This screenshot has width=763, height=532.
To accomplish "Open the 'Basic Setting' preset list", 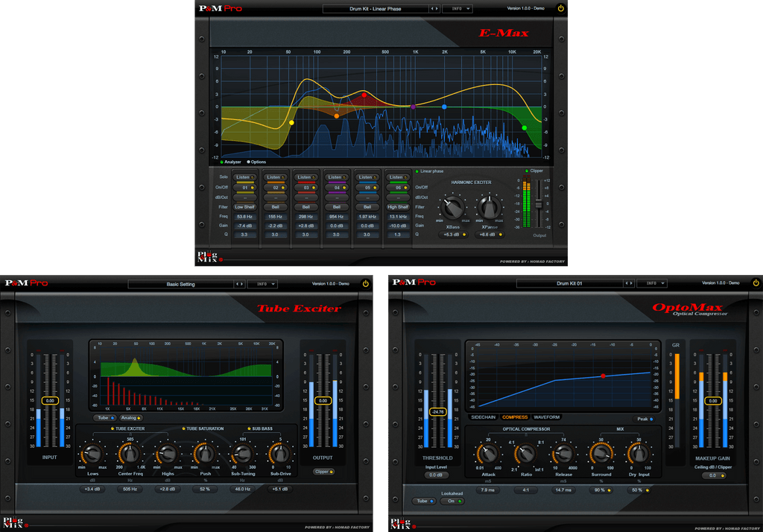I will click(x=180, y=284).
